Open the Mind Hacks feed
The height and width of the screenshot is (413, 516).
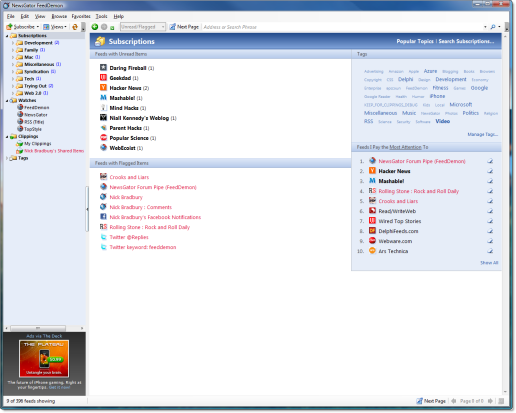[124, 108]
